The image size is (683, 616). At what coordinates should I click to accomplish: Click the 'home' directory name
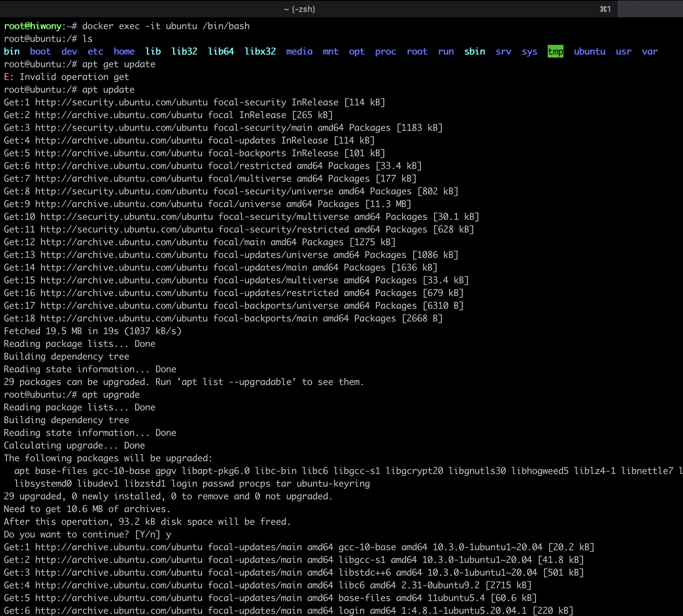coord(124,52)
